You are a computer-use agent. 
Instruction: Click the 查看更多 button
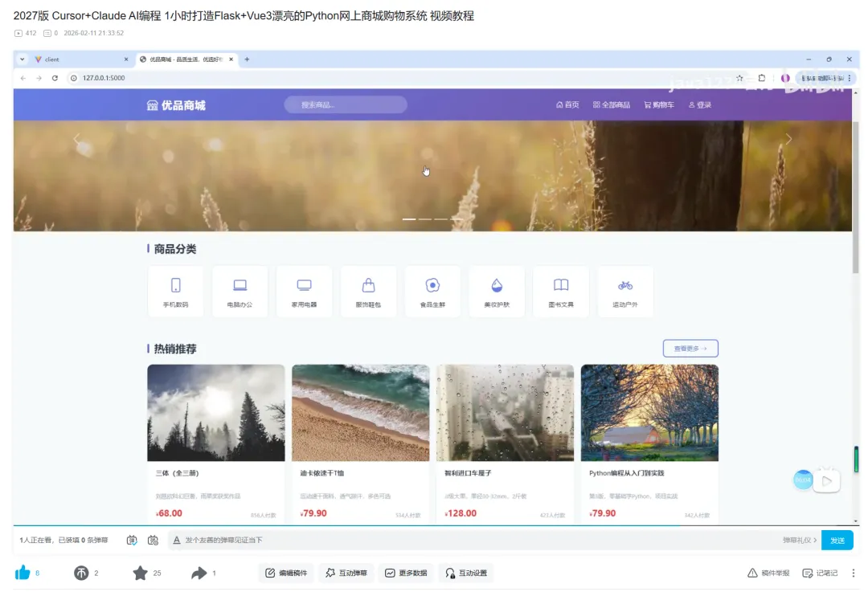(x=690, y=349)
